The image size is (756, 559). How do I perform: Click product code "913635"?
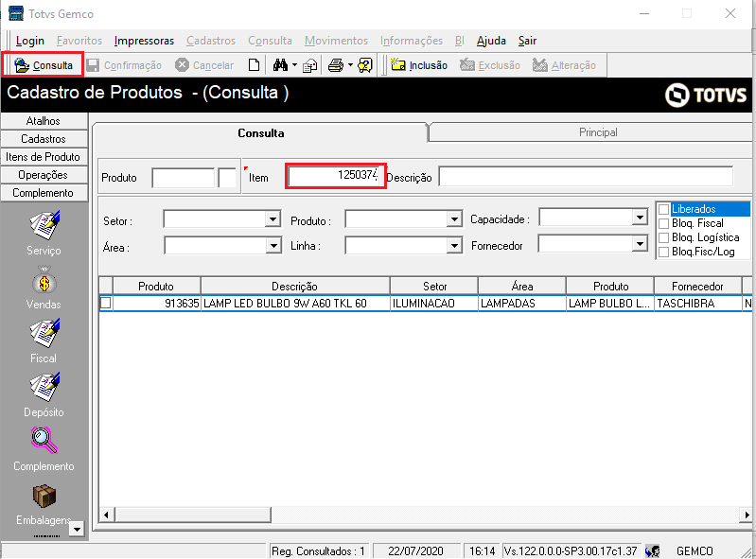pos(182,303)
